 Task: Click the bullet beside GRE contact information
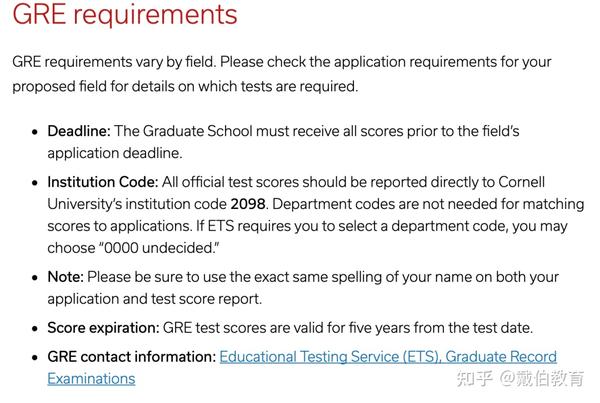click(35, 357)
